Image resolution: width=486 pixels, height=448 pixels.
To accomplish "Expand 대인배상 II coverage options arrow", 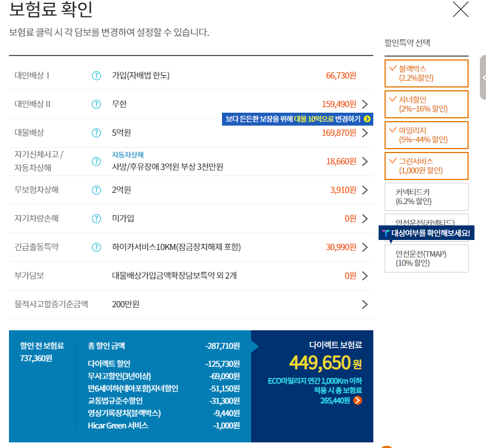I will tap(365, 104).
